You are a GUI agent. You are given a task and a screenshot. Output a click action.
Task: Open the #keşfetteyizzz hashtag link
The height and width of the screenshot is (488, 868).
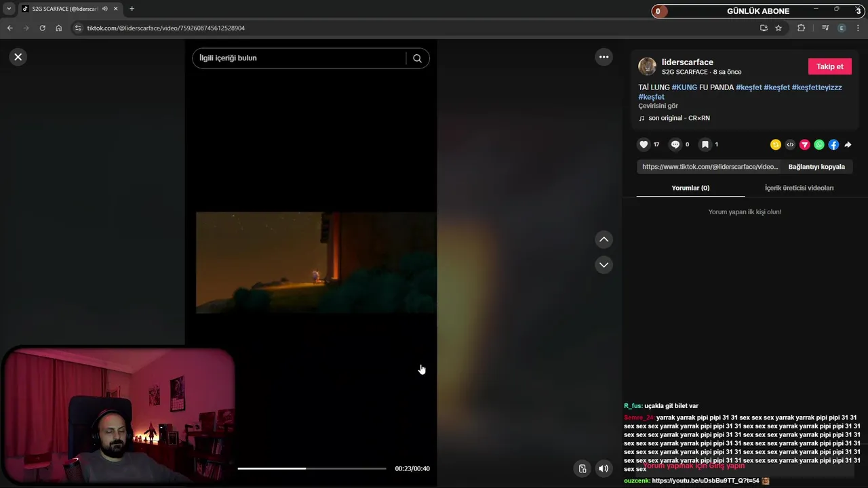coord(816,87)
